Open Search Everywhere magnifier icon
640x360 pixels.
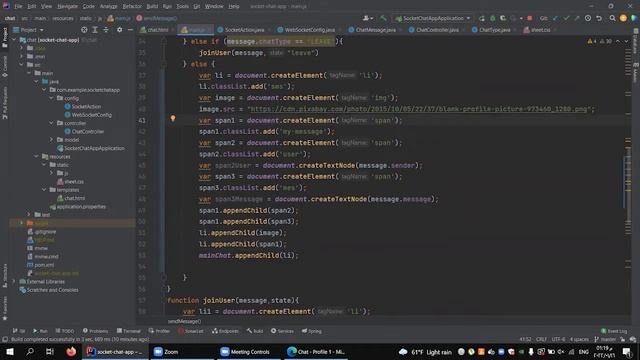pos(612,18)
